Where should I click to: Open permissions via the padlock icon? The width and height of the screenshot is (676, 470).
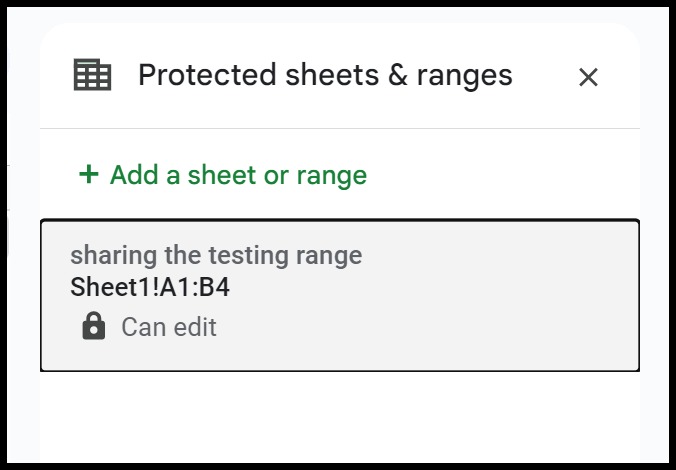click(x=94, y=326)
